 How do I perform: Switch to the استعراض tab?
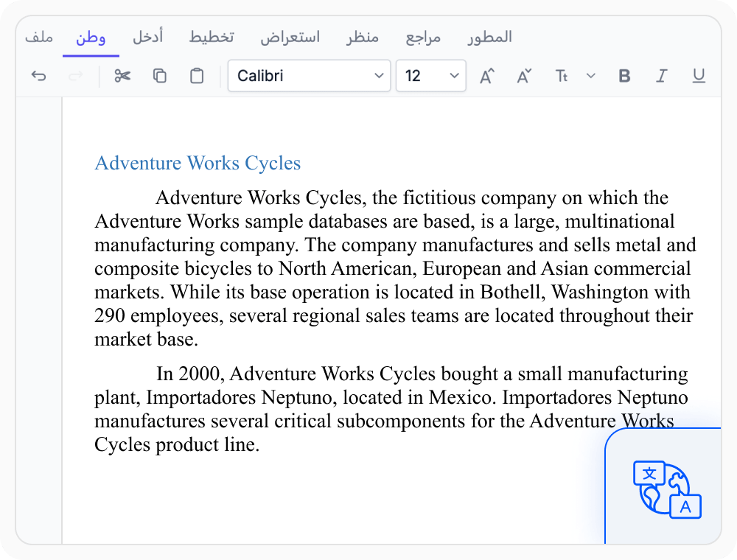[290, 37]
